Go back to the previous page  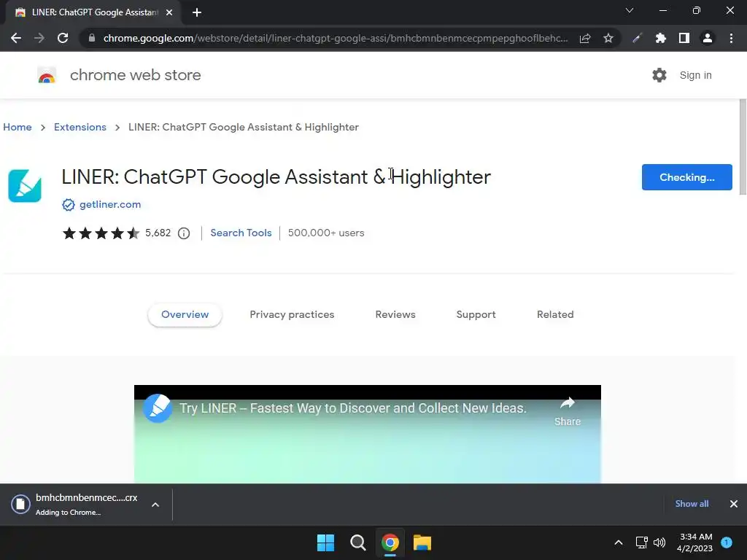[16, 38]
